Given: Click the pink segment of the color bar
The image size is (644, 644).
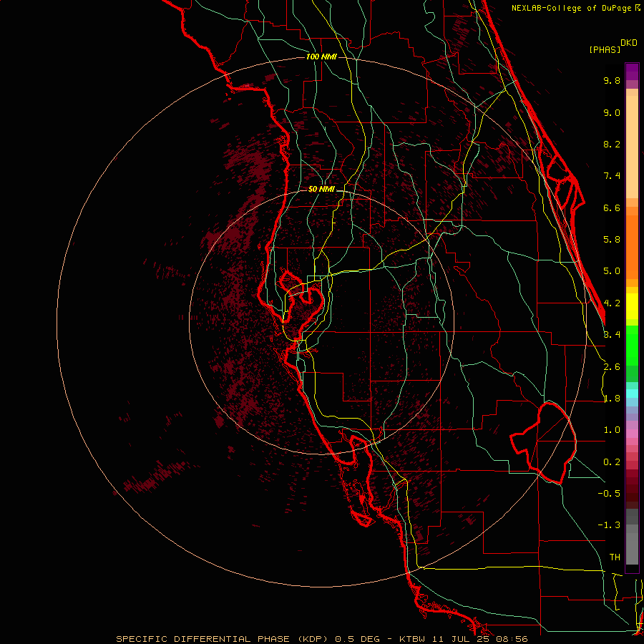Looking at the screenshot, I should tap(632, 434).
